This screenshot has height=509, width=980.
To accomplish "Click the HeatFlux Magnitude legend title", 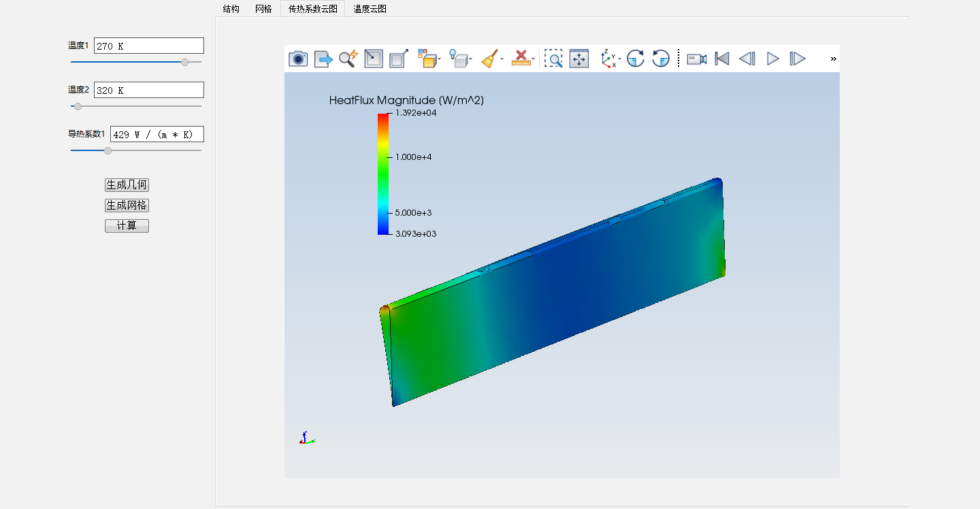I will coord(406,101).
